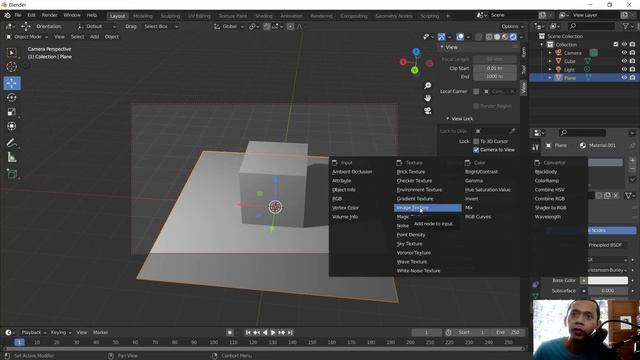
Task: Expand the Camera tree item
Action: click(550, 53)
